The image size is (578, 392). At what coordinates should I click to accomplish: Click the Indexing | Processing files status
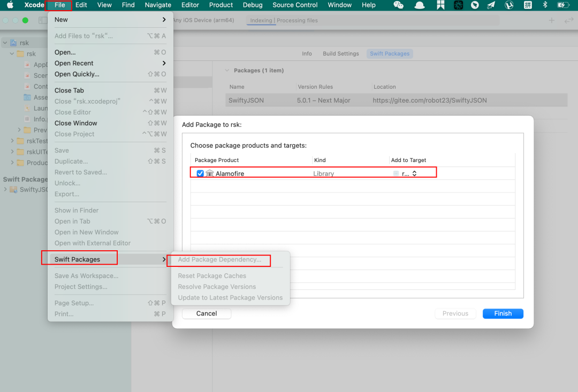284,20
